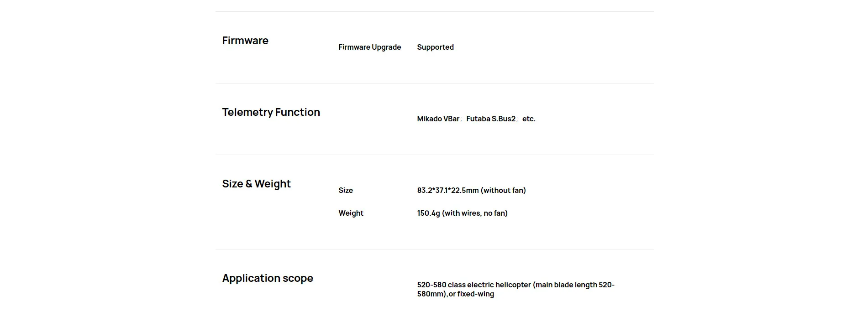Click the "520-580 class" text

[x=441, y=285]
